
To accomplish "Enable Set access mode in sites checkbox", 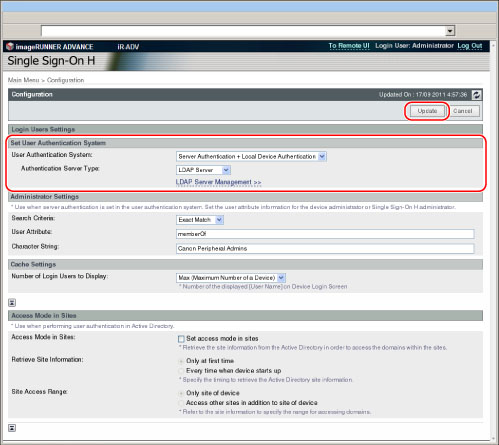I will (181, 339).
